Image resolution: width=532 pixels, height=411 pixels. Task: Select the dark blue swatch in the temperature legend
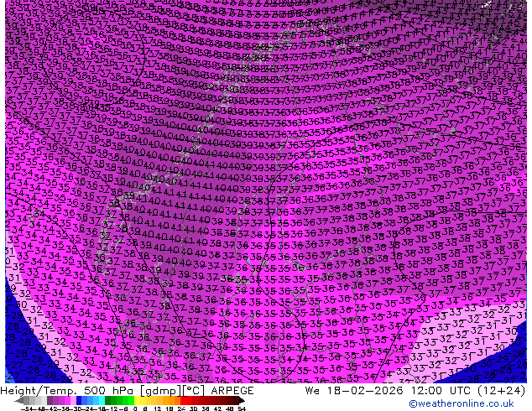[79, 400]
